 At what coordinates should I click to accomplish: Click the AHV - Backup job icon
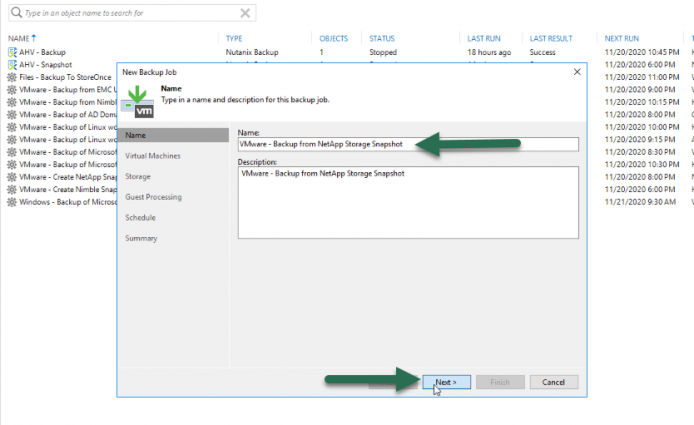12,52
